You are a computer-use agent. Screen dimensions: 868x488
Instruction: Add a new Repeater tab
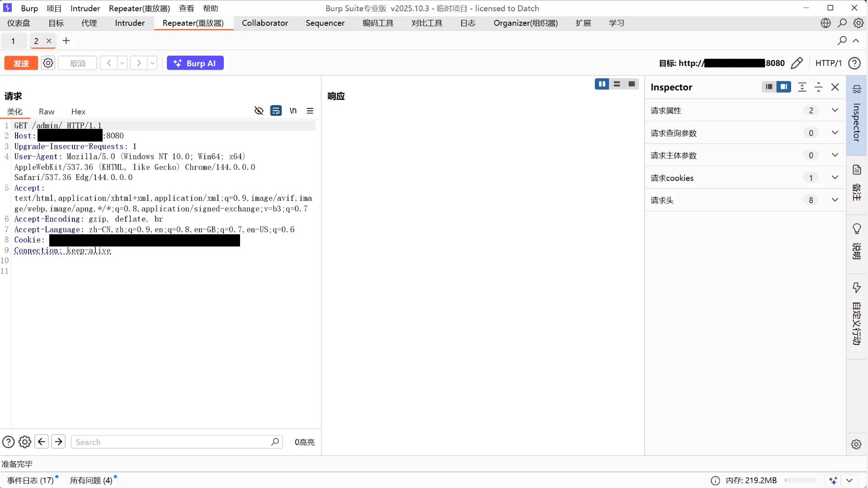pyautogui.click(x=66, y=41)
